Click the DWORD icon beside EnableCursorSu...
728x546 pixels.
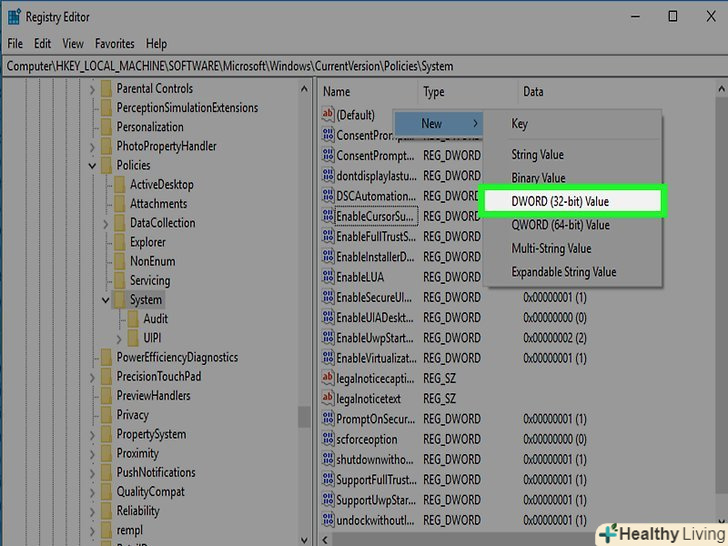(328, 216)
